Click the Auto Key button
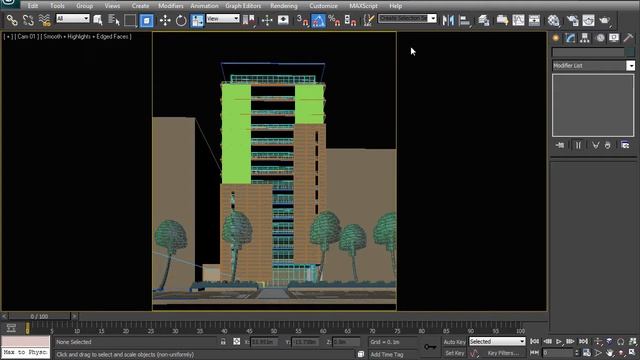 454,342
